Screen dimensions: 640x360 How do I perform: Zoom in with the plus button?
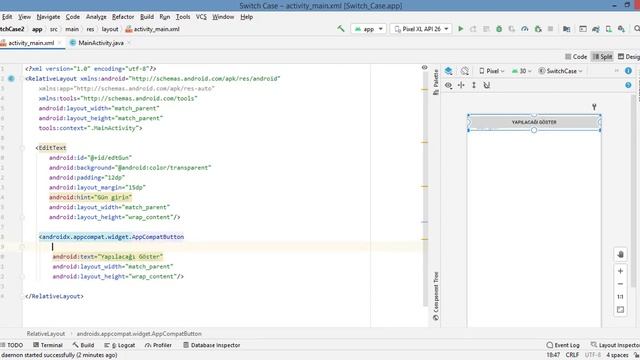tap(620, 271)
